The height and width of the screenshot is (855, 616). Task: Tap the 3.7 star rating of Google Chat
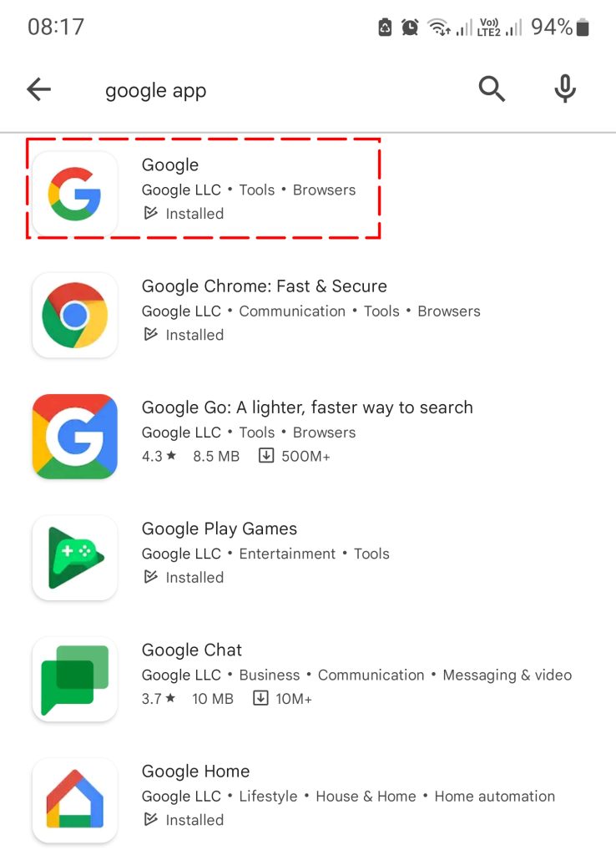click(159, 699)
